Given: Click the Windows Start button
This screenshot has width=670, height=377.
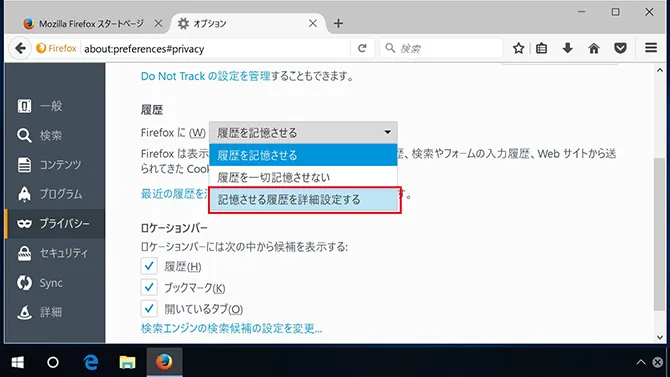Looking at the screenshot, I should point(18,362).
